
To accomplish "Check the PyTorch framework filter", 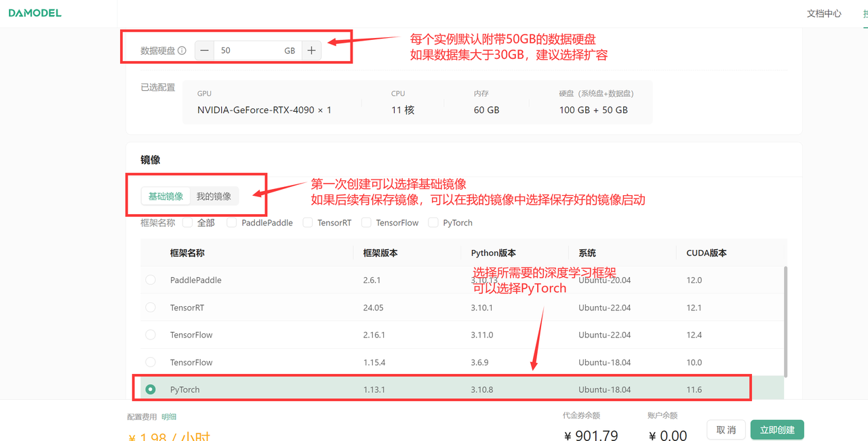I will pos(433,223).
